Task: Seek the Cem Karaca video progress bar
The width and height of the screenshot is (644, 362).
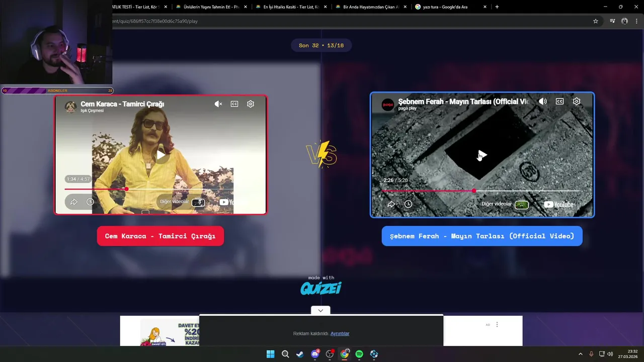Action: coord(160,189)
